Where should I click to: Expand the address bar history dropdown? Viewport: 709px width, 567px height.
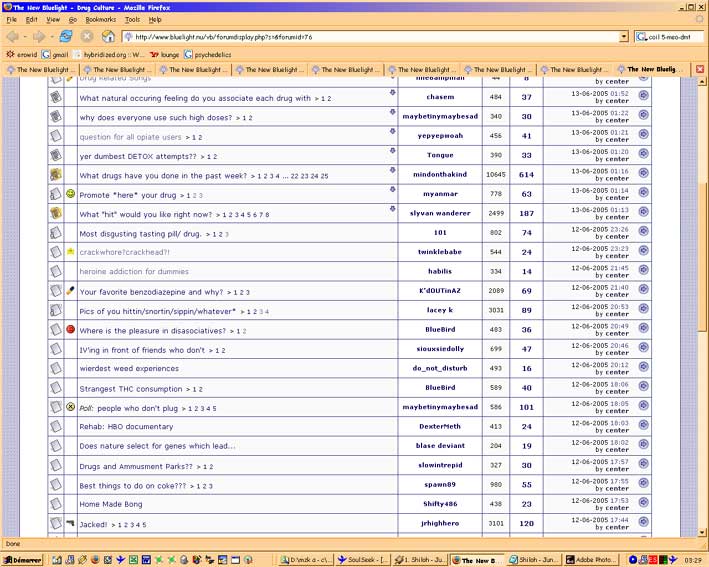(x=624, y=37)
